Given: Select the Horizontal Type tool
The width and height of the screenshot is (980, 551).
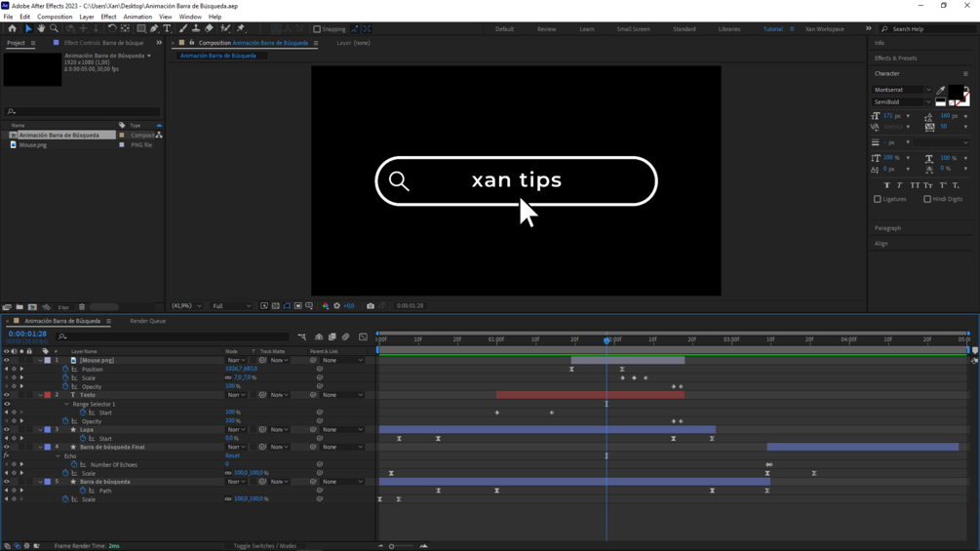Looking at the screenshot, I should click(167, 28).
